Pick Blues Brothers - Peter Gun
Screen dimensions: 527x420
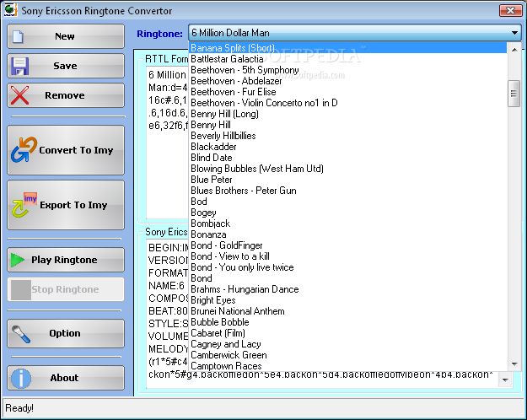click(347, 191)
